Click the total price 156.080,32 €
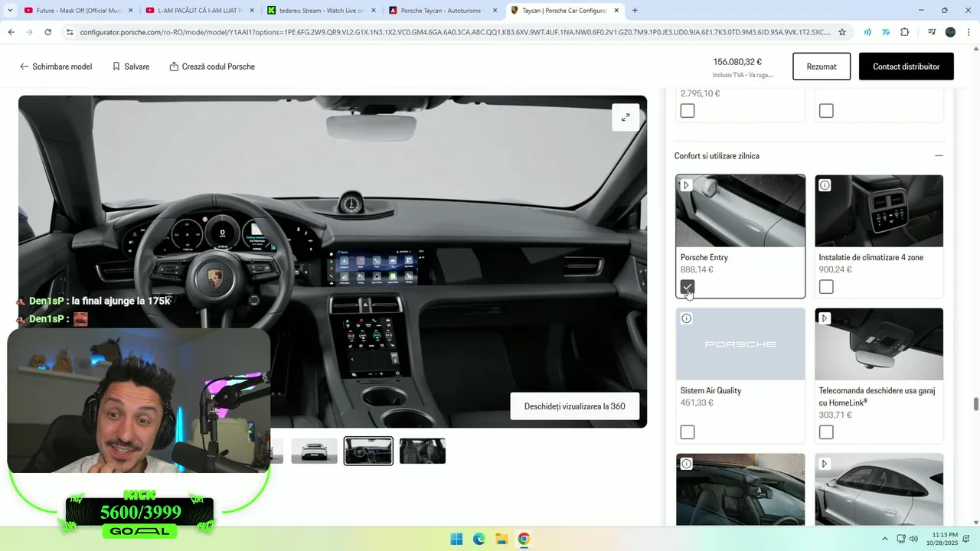Screen dimensions: 980x551 point(737,62)
